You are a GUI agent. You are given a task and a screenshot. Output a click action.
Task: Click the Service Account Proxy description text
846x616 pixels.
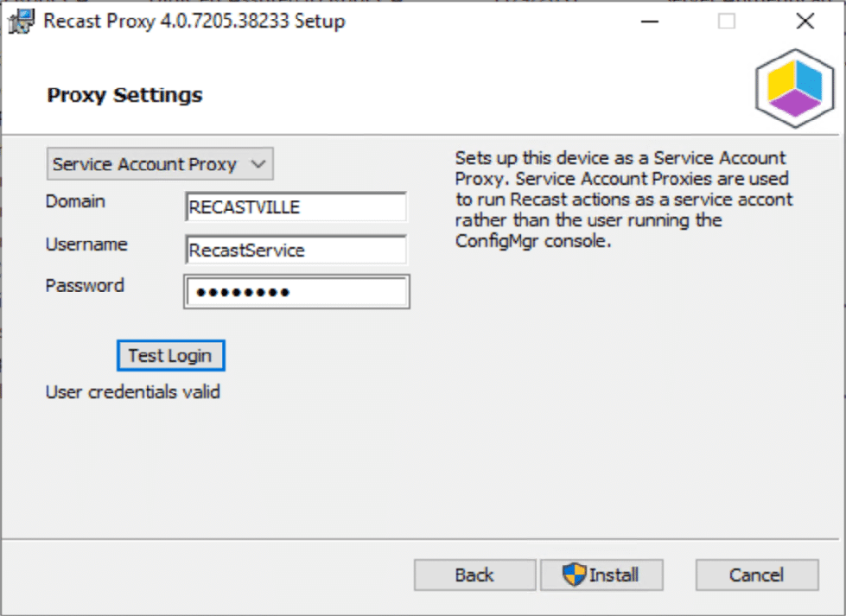(x=622, y=199)
